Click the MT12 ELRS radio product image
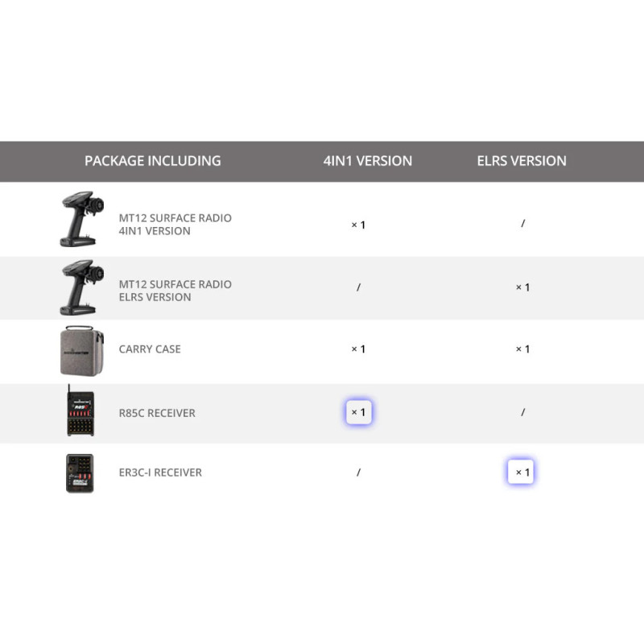Image resolution: width=644 pixels, height=644 pixels. click(x=82, y=287)
